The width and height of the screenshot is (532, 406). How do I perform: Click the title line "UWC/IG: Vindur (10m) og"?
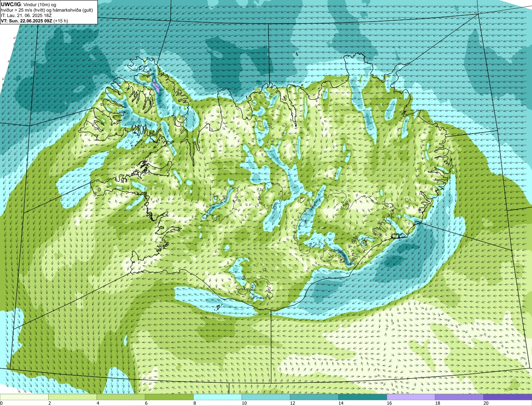pyautogui.click(x=29, y=4)
